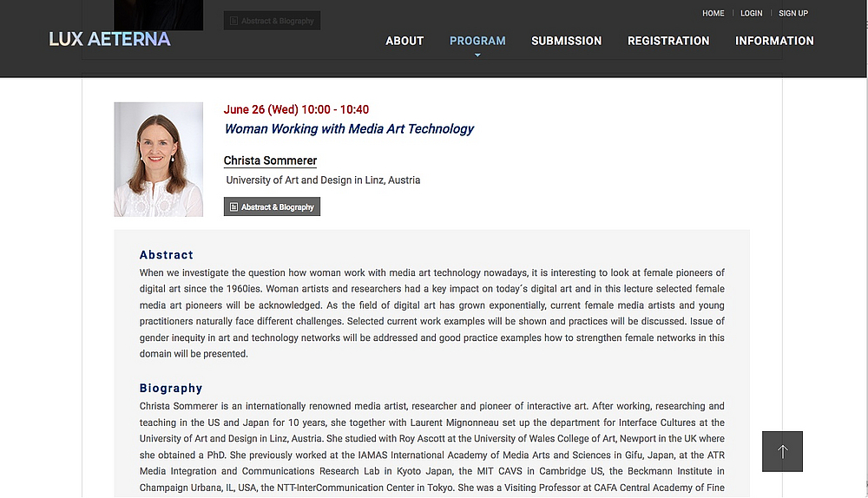Click the SIGN UP link
This screenshot has height=498, width=868.
click(793, 13)
